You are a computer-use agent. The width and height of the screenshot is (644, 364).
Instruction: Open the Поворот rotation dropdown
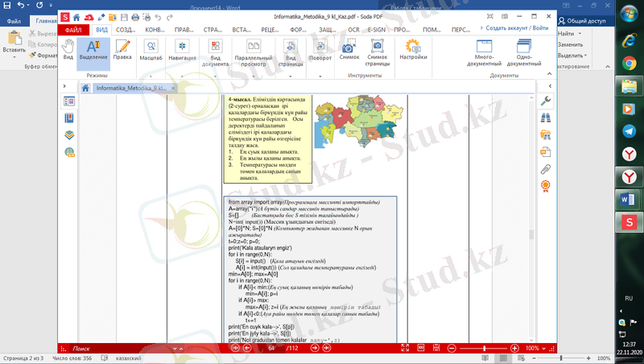(x=320, y=51)
